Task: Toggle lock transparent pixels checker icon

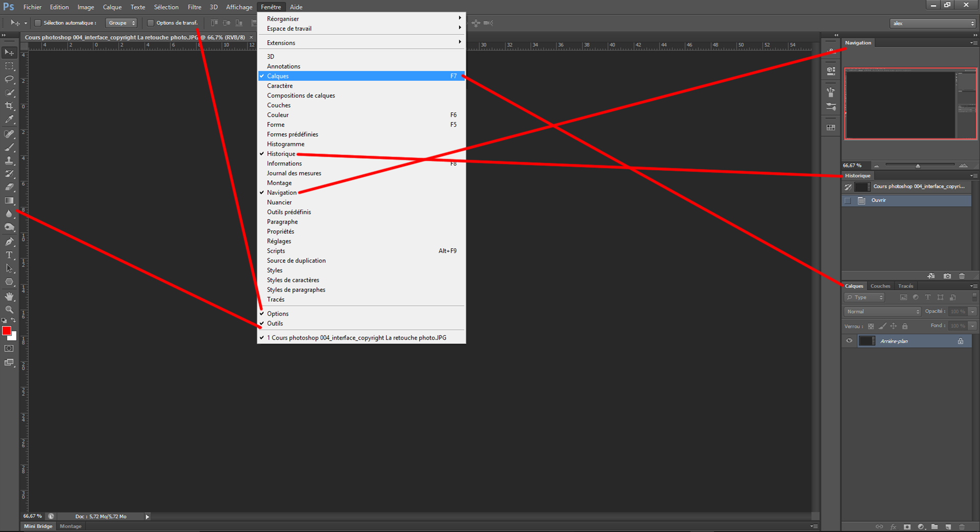Action: (x=871, y=326)
